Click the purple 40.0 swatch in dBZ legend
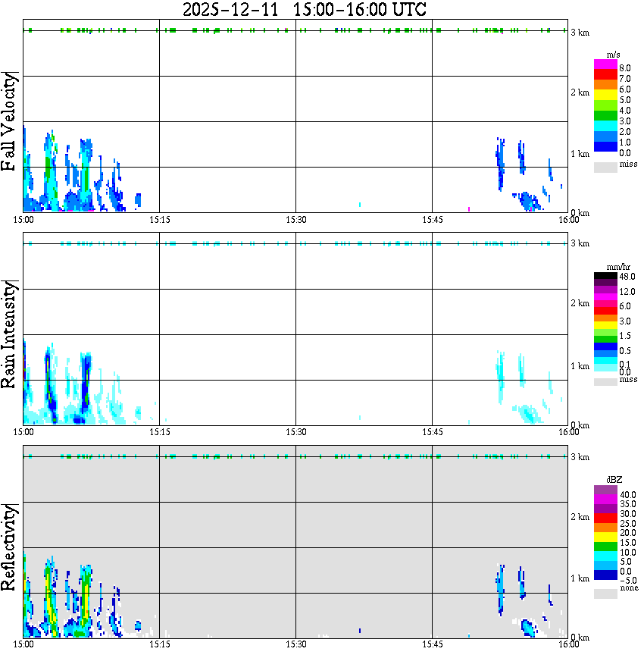 [605, 490]
